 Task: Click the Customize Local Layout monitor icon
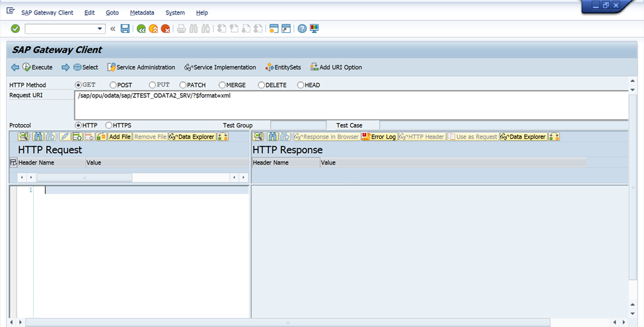[x=314, y=28]
